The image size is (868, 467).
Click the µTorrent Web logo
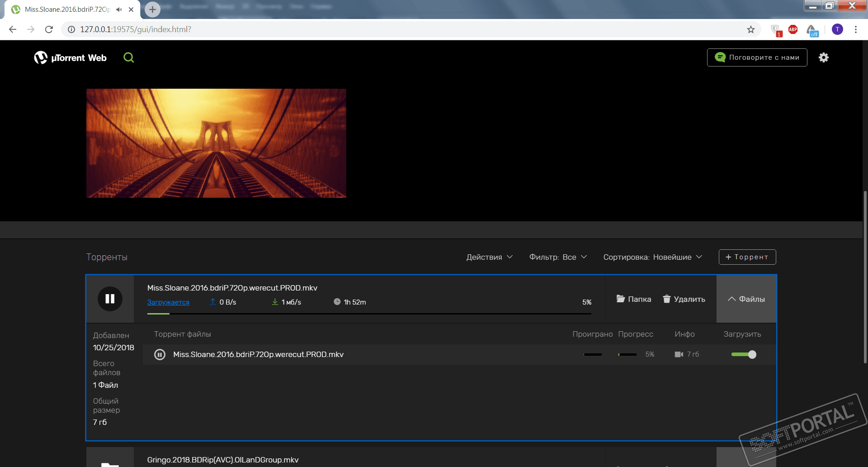70,57
